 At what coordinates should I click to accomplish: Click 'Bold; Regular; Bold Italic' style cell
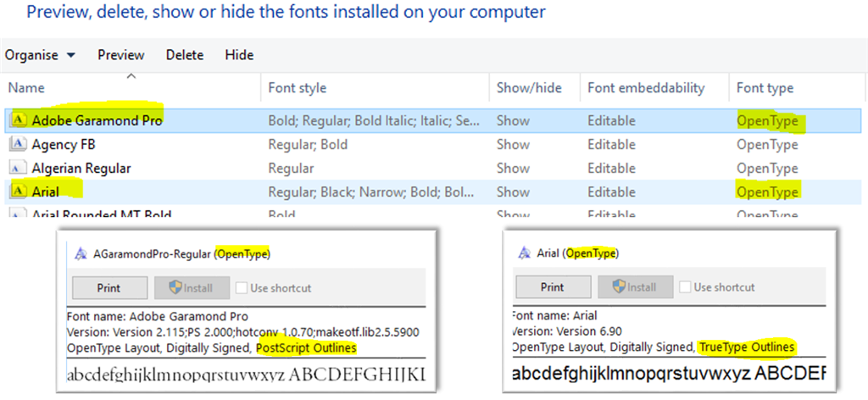click(374, 120)
